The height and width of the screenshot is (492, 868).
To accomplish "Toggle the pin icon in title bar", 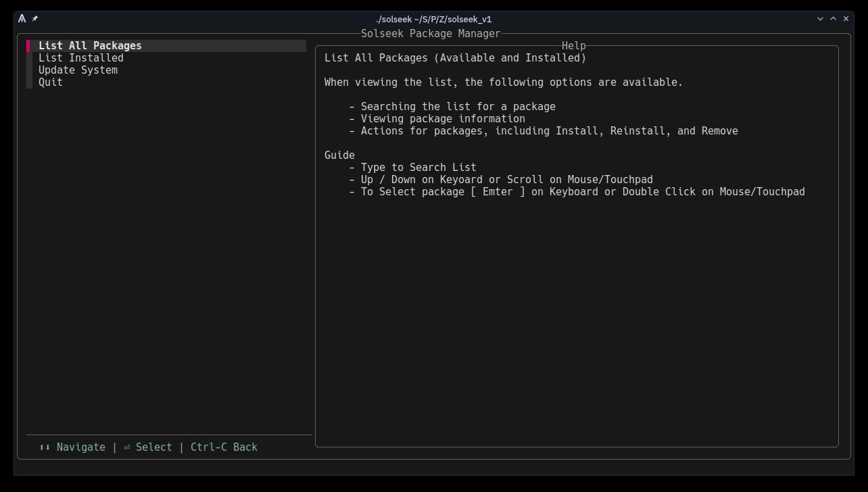I will (x=35, y=19).
